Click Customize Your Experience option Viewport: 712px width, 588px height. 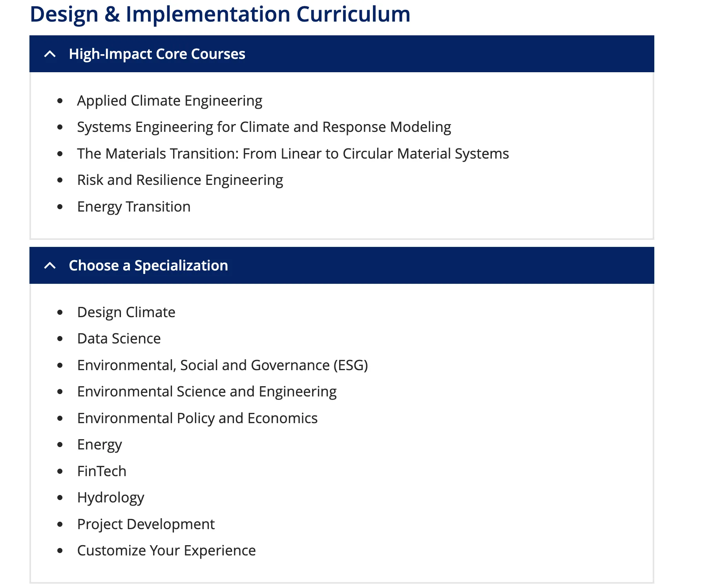[166, 551]
